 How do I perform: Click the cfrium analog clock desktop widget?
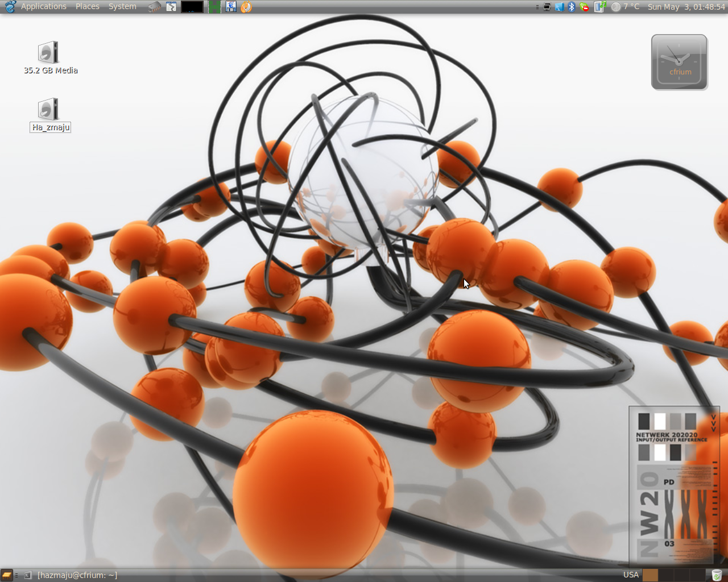click(x=679, y=62)
